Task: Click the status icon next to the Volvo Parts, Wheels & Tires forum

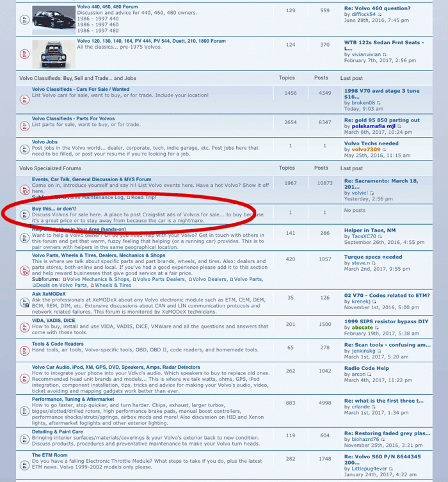Action: (x=24, y=271)
